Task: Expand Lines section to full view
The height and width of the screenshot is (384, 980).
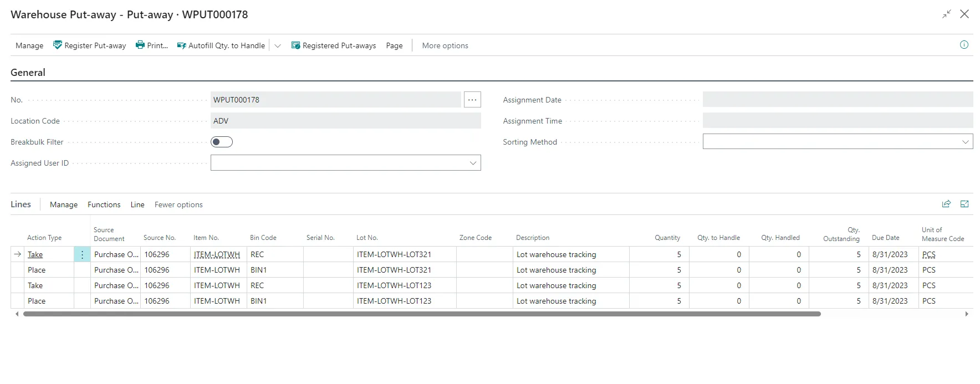Action: tap(964, 204)
